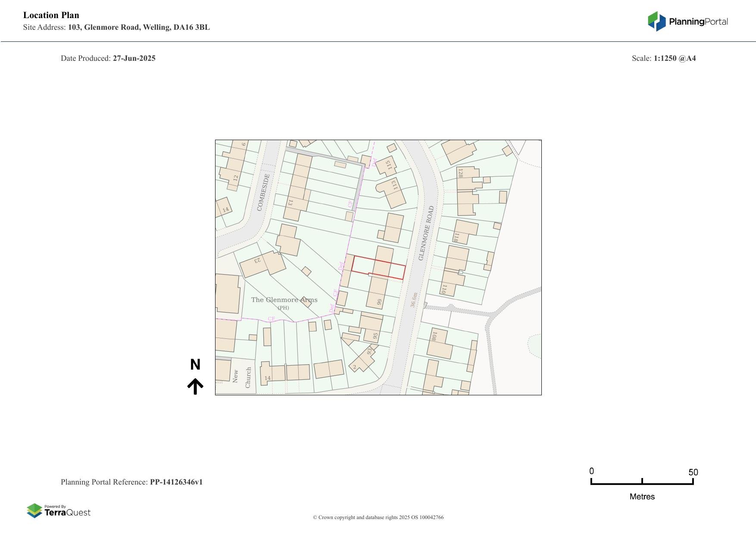Select the Combeside street label
The image size is (756, 535).
(263, 192)
